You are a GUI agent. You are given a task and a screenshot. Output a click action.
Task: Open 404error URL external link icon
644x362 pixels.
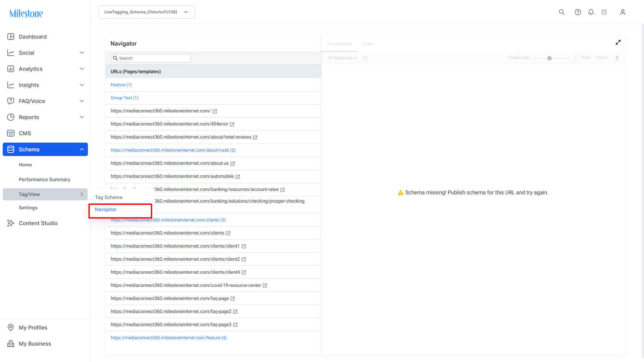click(x=232, y=124)
